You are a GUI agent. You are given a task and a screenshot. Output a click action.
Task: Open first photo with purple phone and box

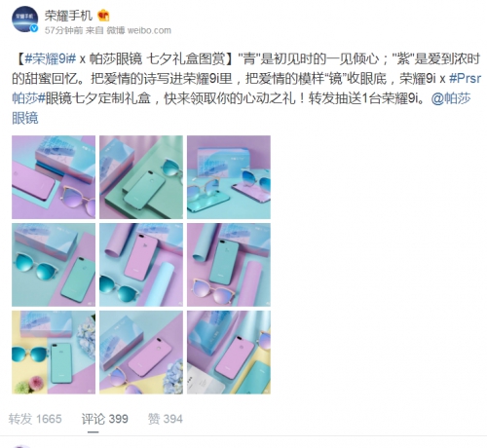point(54,177)
